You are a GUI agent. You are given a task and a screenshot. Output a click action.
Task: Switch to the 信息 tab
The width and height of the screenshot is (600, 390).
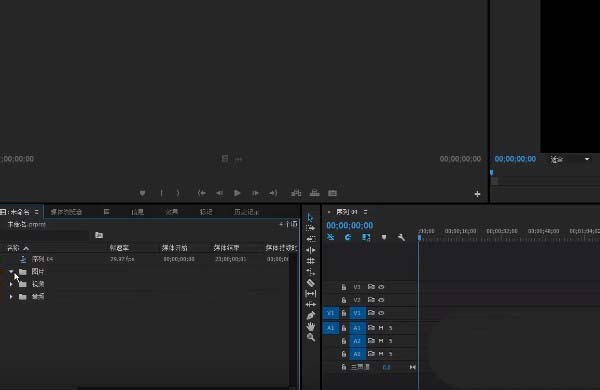click(x=137, y=212)
